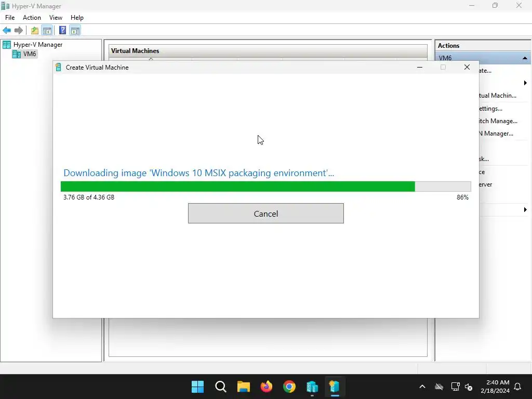Screen dimensions: 532x399
Task: Open the Help menu
Action: pos(77,18)
